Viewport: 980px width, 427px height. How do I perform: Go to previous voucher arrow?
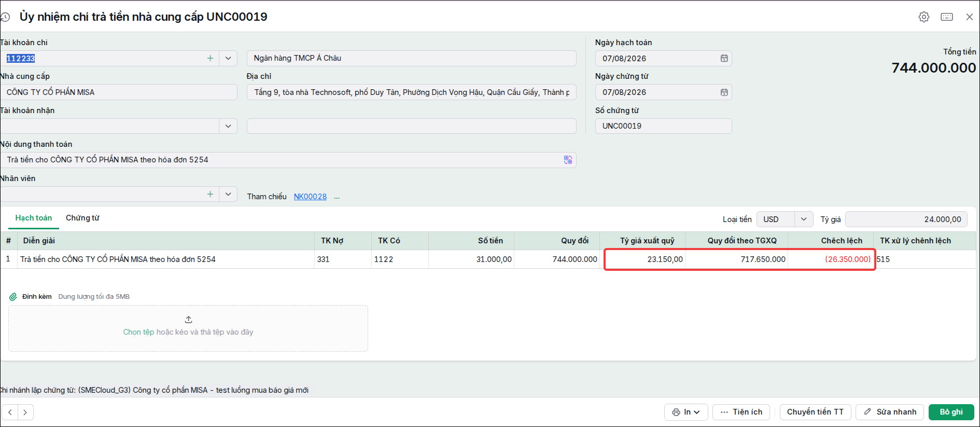click(x=10, y=412)
